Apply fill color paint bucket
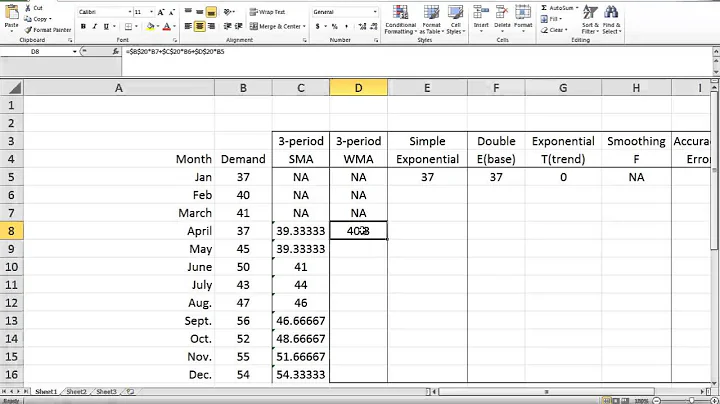 (150, 27)
